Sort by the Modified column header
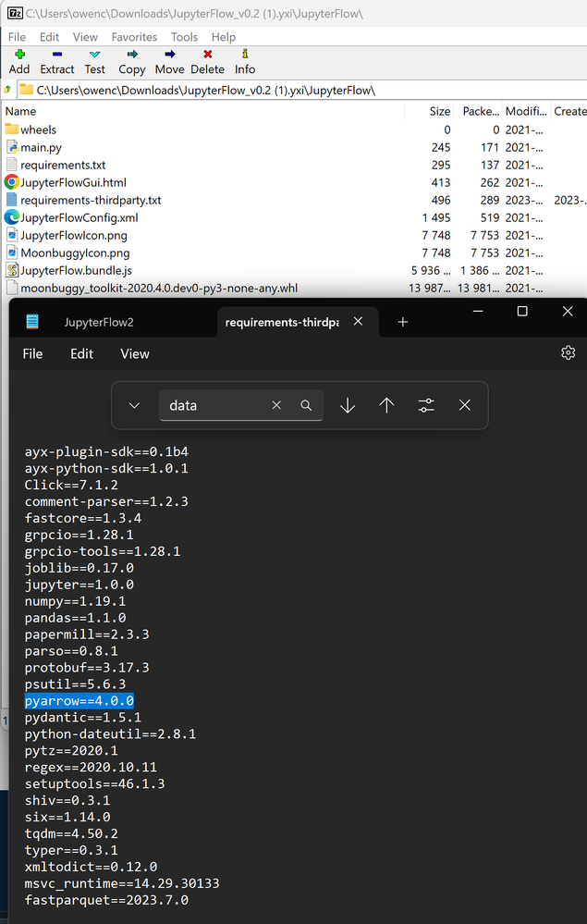Image resolution: width=587 pixels, height=924 pixels. click(x=526, y=111)
